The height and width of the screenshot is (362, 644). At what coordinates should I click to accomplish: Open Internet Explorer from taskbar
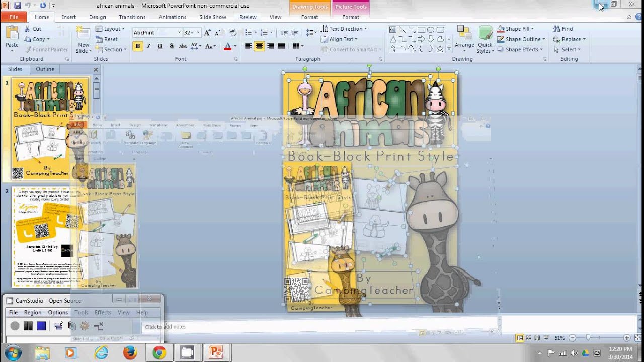pos(101,353)
